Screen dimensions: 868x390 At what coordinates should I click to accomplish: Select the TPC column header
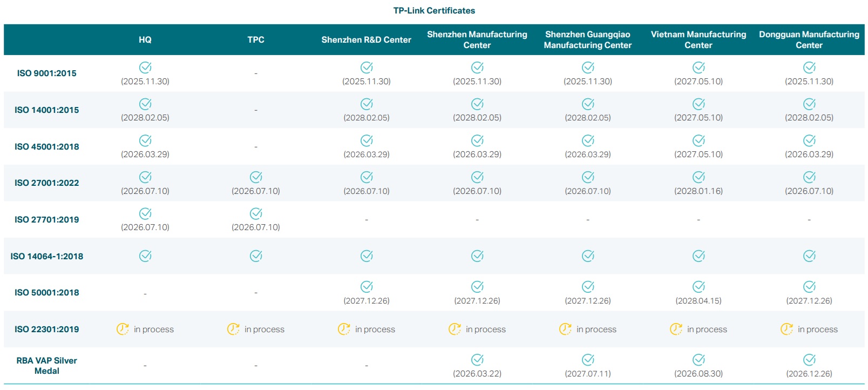(256, 40)
